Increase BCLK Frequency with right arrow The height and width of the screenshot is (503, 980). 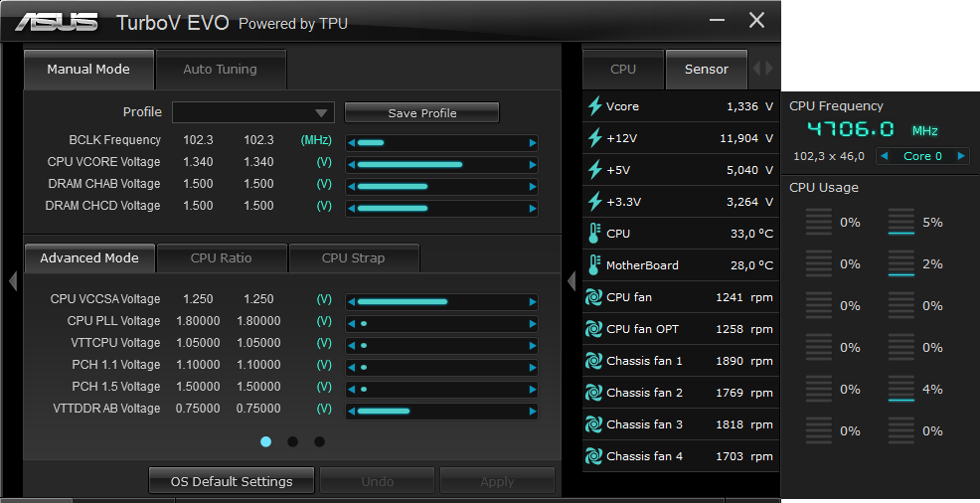533,142
